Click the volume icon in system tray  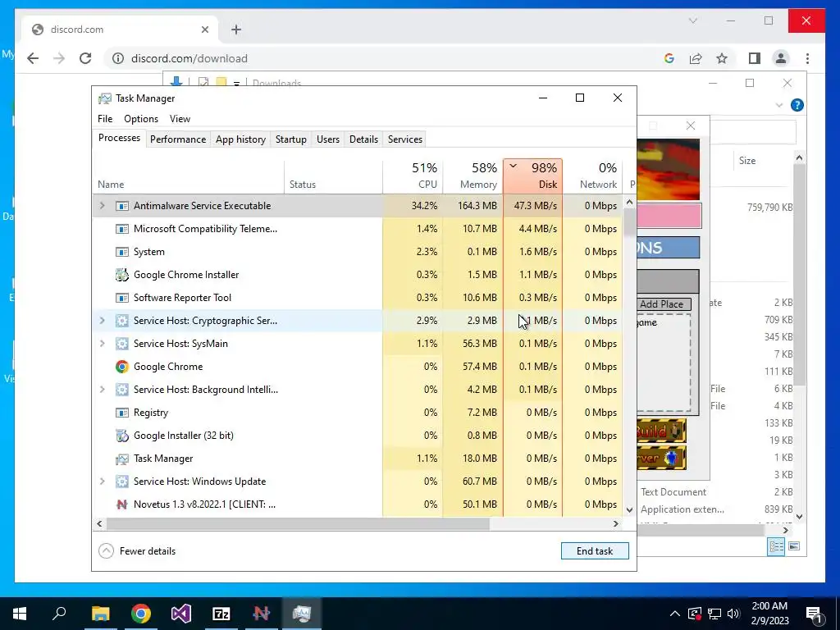point(733,614)
